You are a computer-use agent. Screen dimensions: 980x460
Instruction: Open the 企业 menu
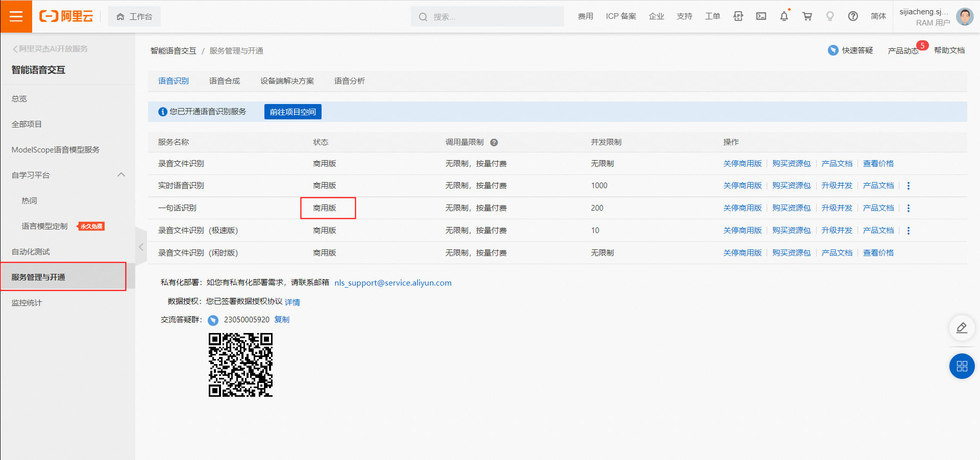click(656, 16)
